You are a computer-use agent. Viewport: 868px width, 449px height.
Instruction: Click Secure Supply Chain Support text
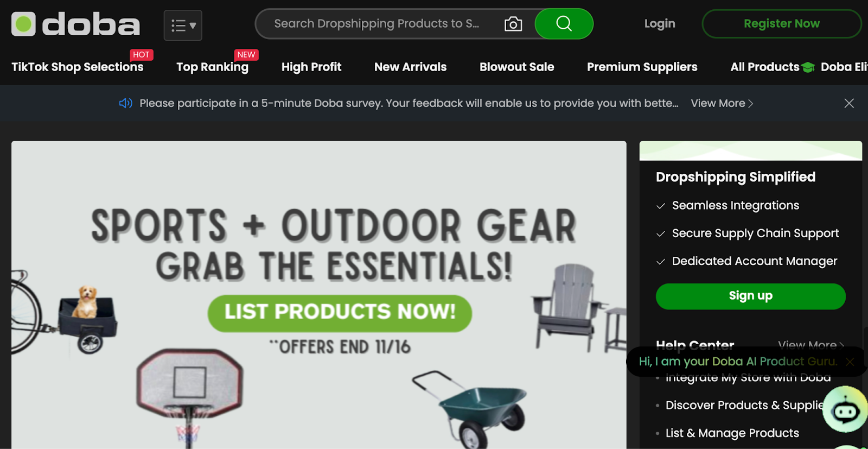[755, 233]
